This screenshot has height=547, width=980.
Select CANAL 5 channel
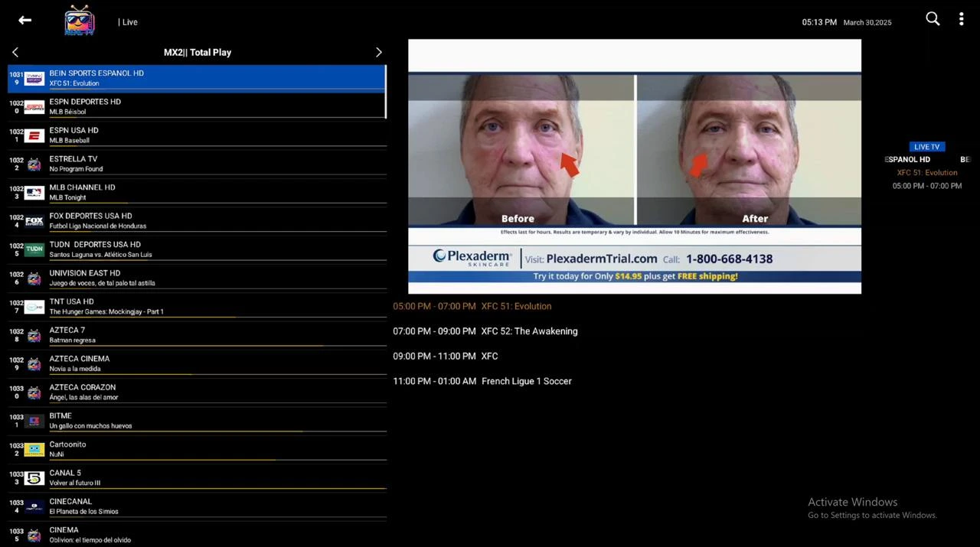point(197,478)
